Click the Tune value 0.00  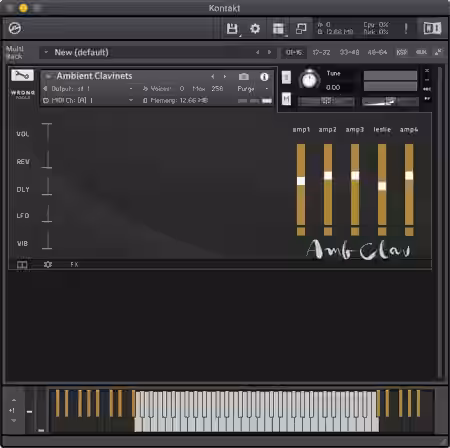pyautogui.click(x=333, y=88)
